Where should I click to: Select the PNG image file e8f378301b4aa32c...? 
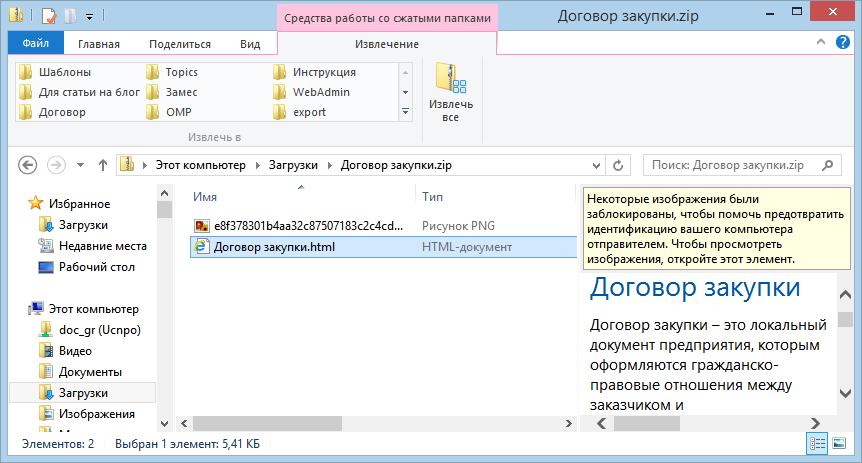tap(298, 225)
